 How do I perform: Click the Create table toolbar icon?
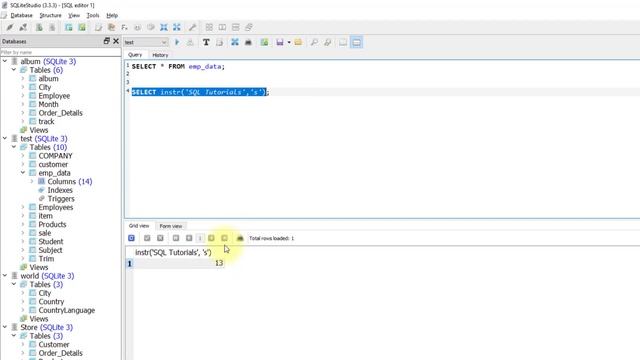point(69,27)
